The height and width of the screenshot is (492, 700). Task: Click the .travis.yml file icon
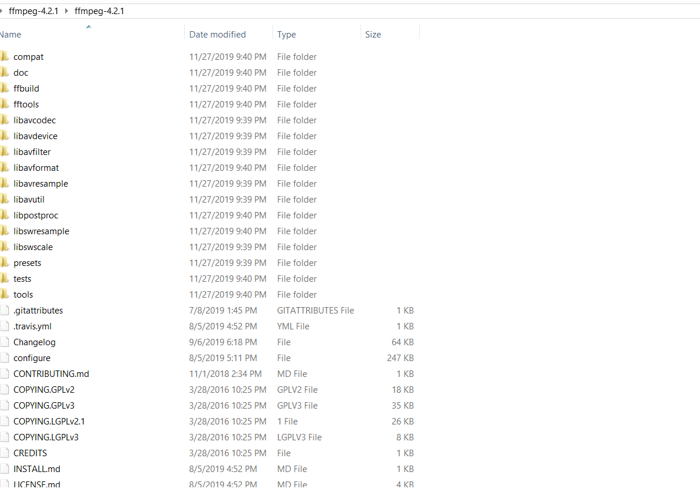click(x=5, y=326)
